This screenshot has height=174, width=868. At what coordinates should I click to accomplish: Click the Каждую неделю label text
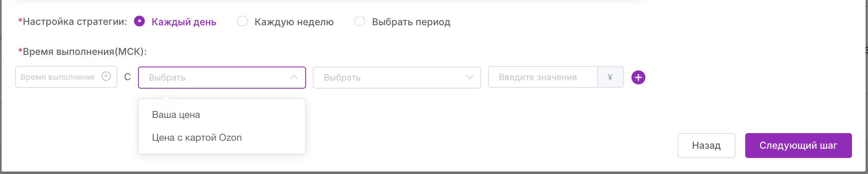(x=294, y=22)
